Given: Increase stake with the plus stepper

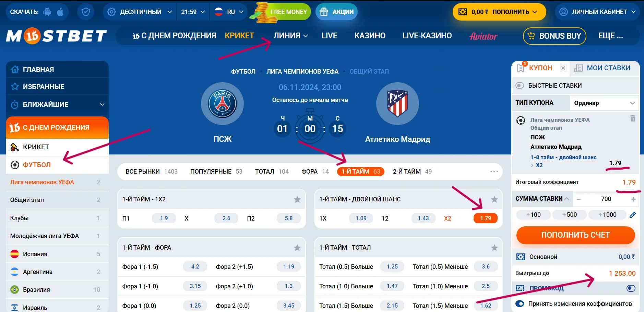Looking at the screenshot, I should (633, 199).
